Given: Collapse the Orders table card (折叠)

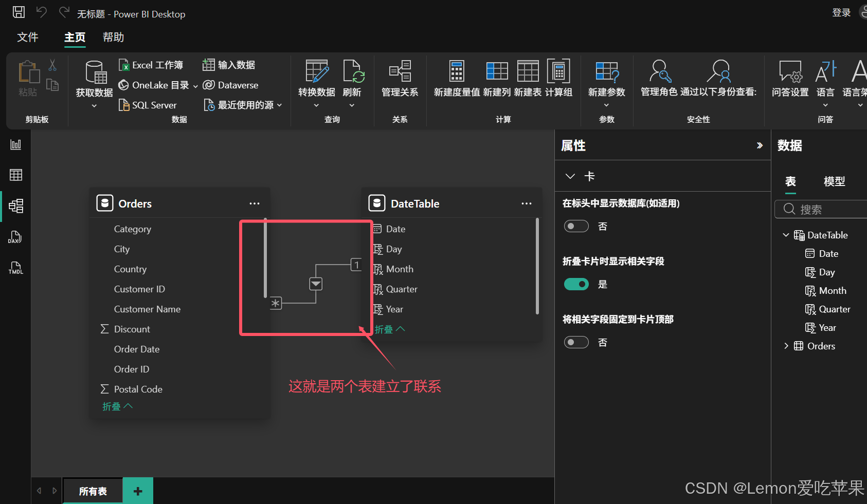Looking at the screenshot, I should click(x=117, y=406).
